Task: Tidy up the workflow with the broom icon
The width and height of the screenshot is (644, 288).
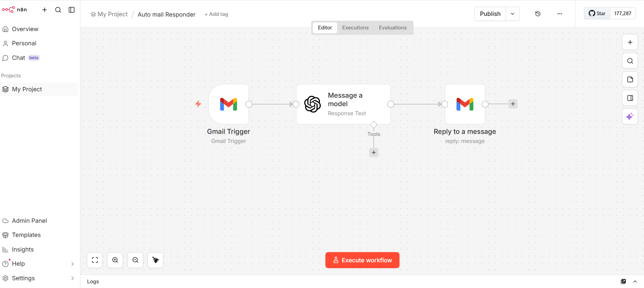Action: 155,260
